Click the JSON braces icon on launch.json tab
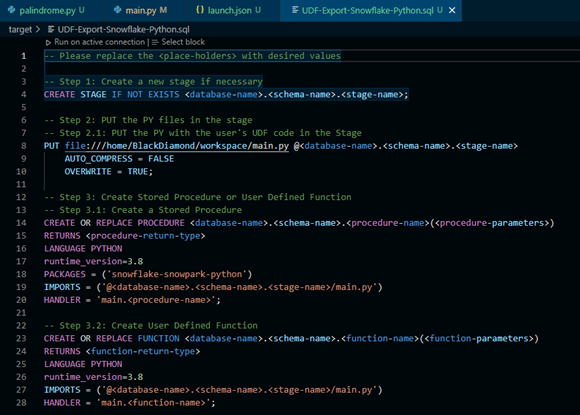Screen dimensions: 580x415 pyautogui.click(x=200, y=10)
